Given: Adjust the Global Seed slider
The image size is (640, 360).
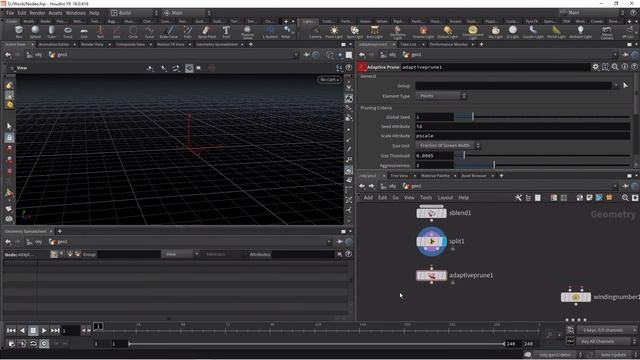Looking at the screenshot, I should (542, 117).
